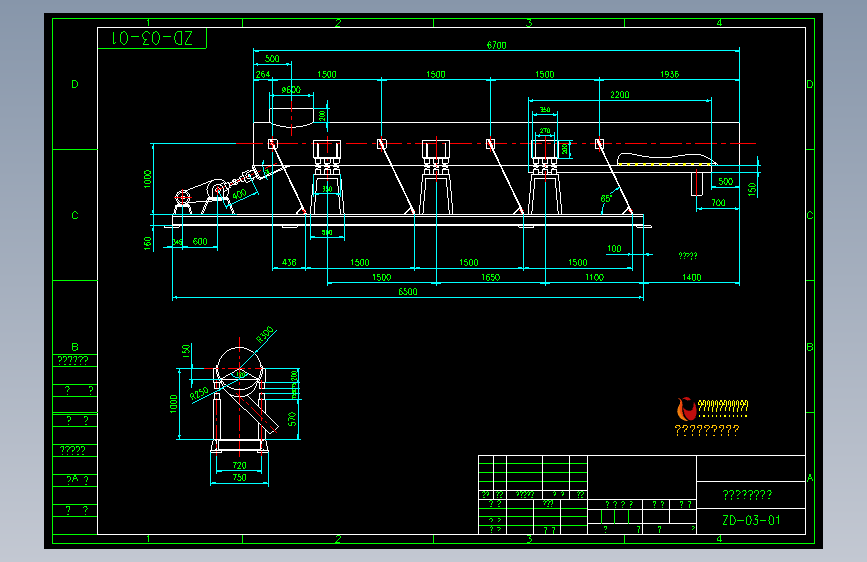
Task: Click the R250 radius label
Action: tap(199, 393)
